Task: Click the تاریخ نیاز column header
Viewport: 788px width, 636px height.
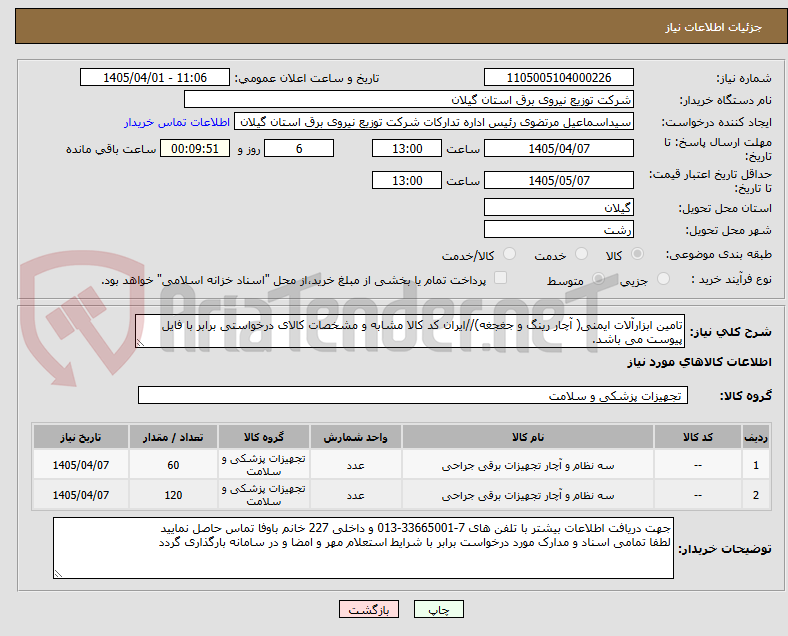Action: point(81,437)
